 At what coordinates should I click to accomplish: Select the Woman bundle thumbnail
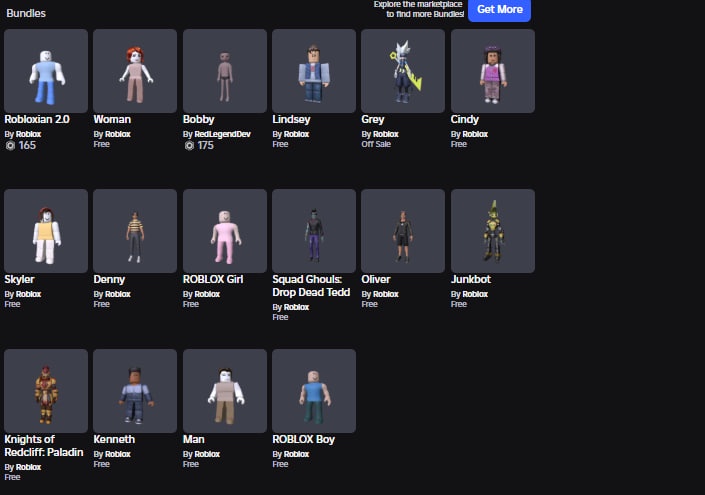point(135,71)
